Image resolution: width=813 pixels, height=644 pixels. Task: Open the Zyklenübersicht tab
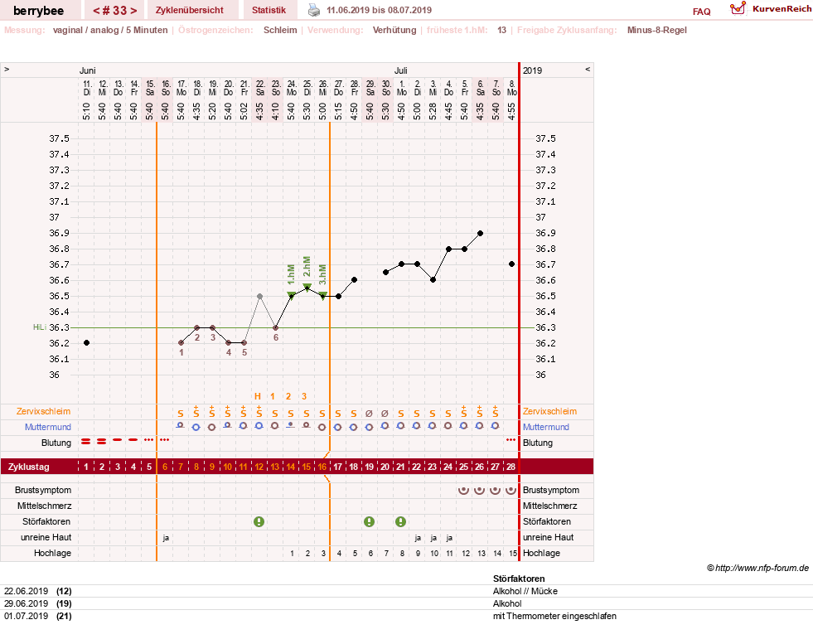[x=190, y=10]
